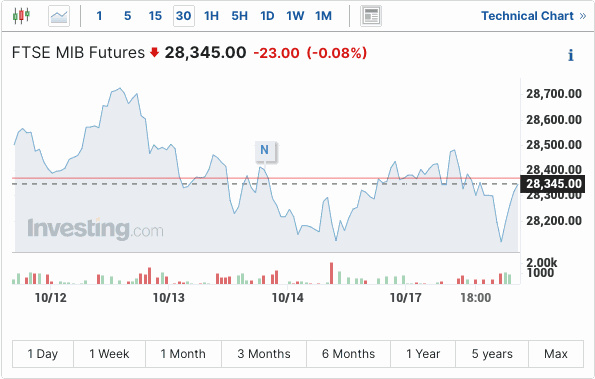Select the 30 minute interval
Image resolution: width=595 pixels, height=379 pixels.
[x=184, y=16]
